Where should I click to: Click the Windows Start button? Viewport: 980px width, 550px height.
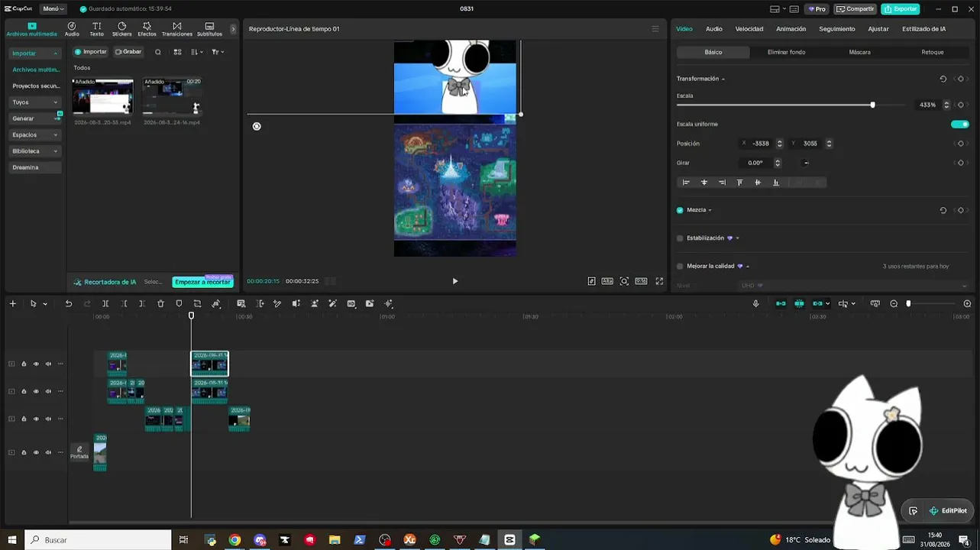[x=12, y=540]
